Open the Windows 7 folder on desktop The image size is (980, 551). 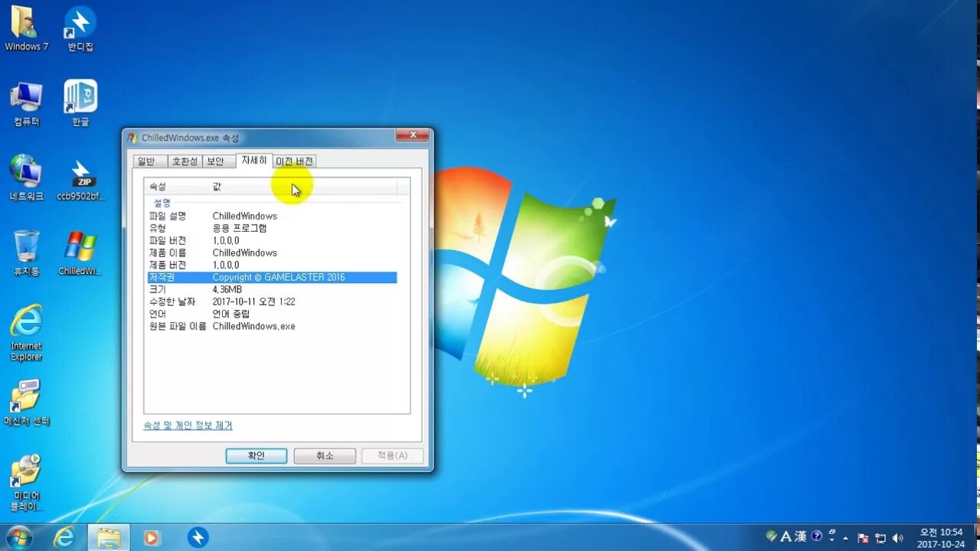(26, 29)
